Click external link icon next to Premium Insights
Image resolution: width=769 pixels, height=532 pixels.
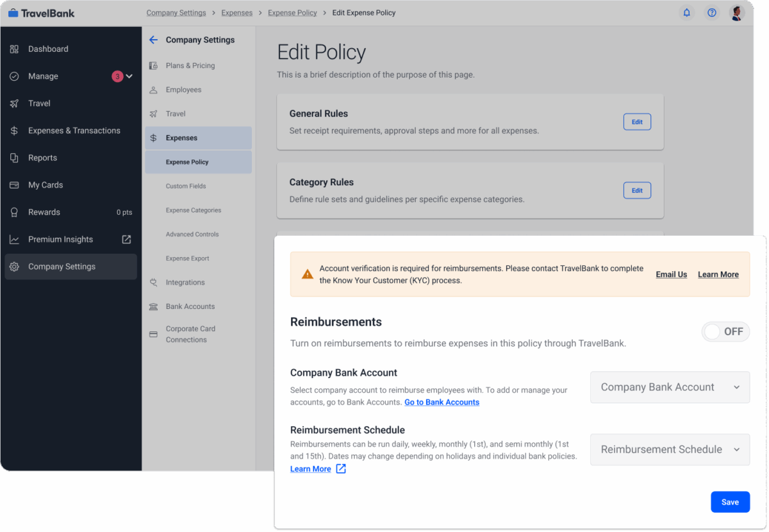coord(126,239)
